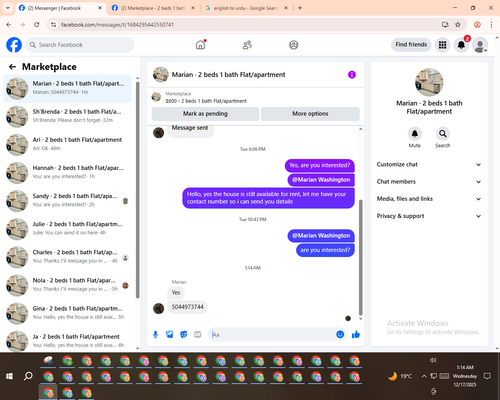
Task: Go to the Facebook Home icon
Action: pos(200,45)
